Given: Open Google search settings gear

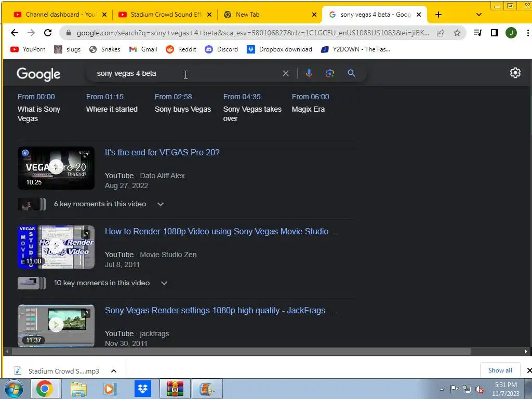Looking at the screenshot, I should coord(515,73).
